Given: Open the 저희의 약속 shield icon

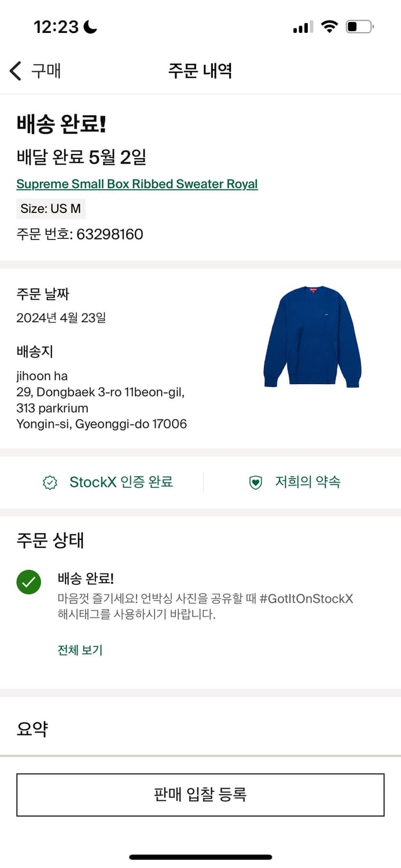Looking at the screenshot, I should 255,482.
